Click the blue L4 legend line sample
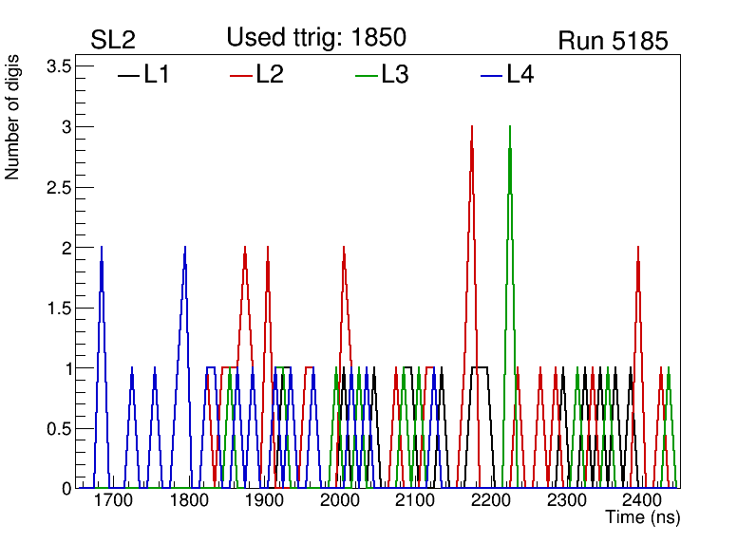This screenshot has height=543, width=756. coord(490,76)
